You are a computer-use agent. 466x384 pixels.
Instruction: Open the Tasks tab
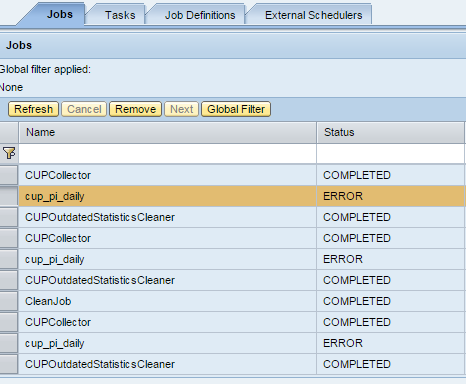click(x=120, y=15)
